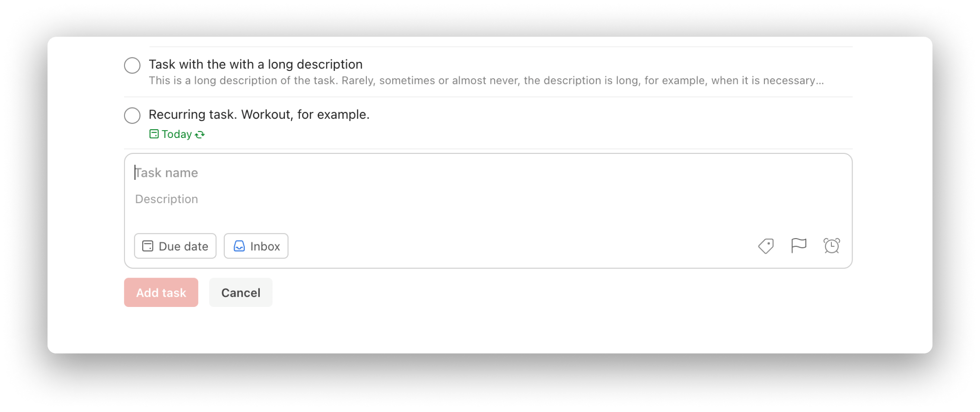Open the Due date picker
Screen dimensions: 980x412
coord(175,246)
